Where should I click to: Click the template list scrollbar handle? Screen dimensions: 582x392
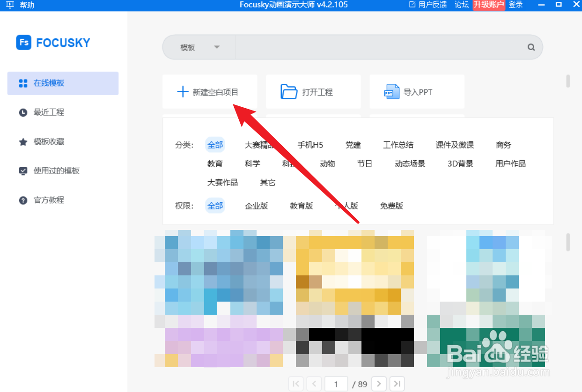point(568,242)
